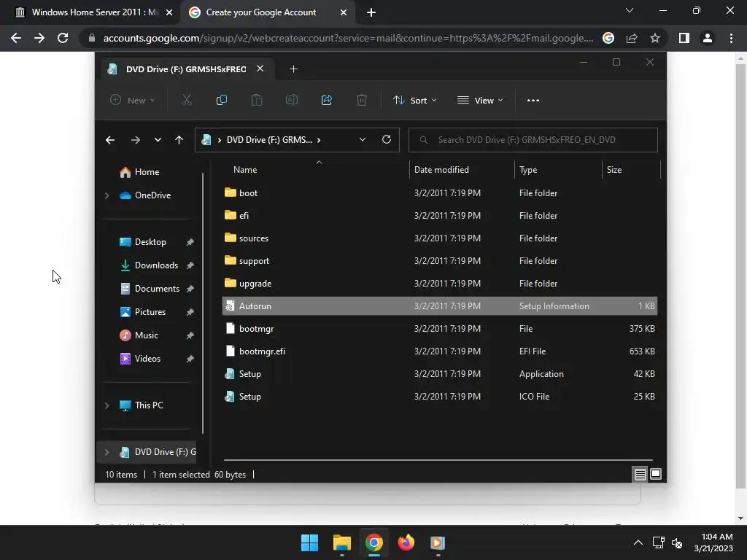Click Firefox icon in taskbar
747x560 pixels.
click(406, 542)
